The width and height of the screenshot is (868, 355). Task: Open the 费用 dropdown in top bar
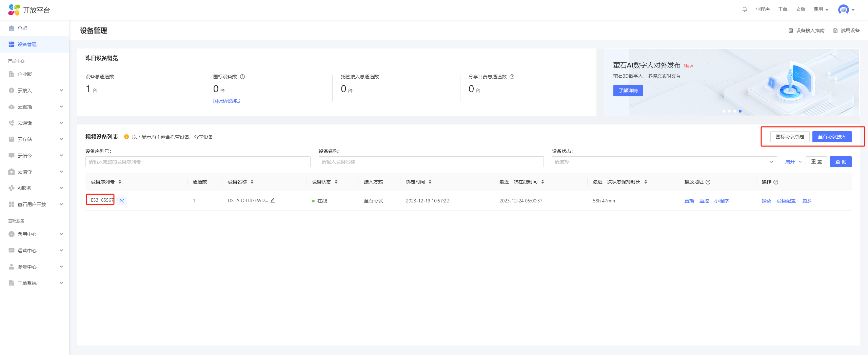(x=821, y=9)
